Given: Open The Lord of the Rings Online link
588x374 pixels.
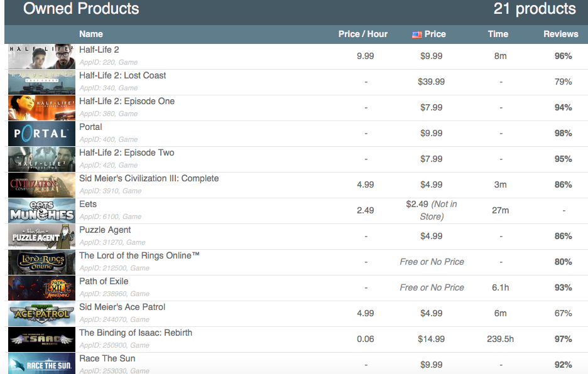Looking at the screenshot, I should click(139, 255).
